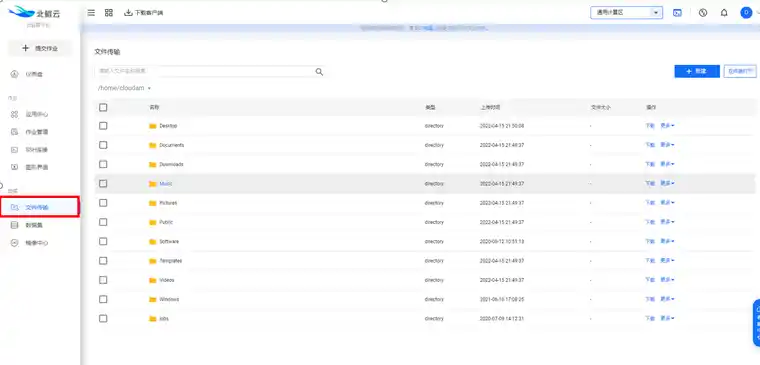Click the download client icon in header
The height and width of the screenshot is (365, 760).
[x=128, y=13]
